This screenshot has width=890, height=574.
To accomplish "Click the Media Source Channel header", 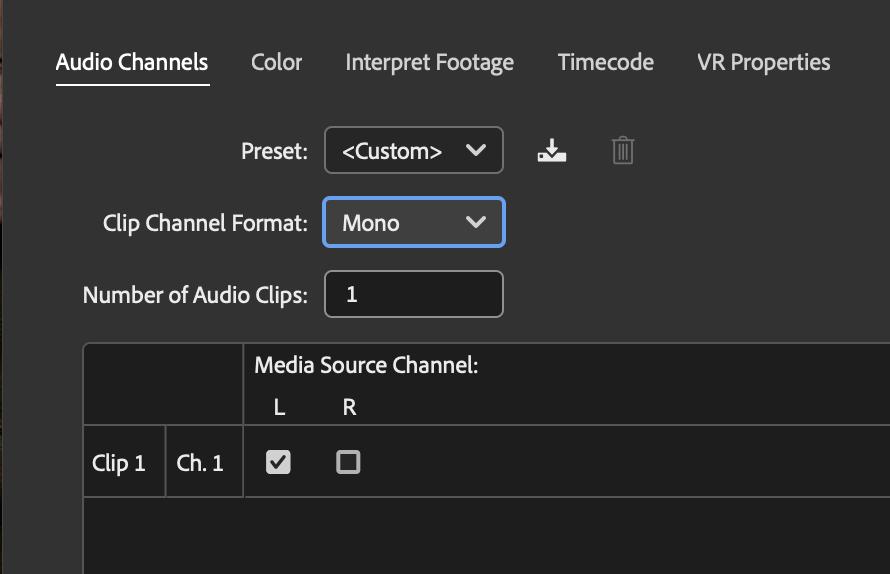I will pos(366,365).
